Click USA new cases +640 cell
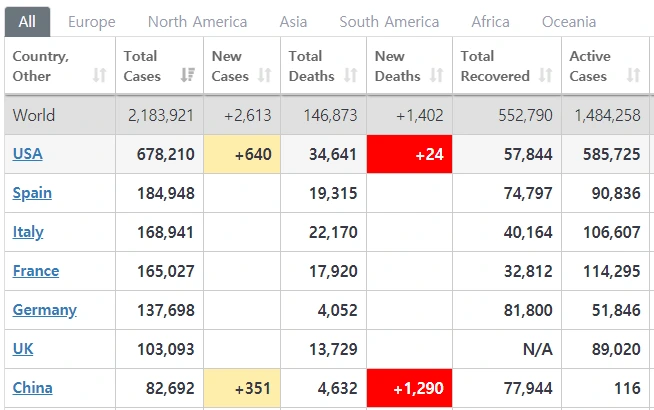Screen dimensions: 654x410 tap(242, 154)
